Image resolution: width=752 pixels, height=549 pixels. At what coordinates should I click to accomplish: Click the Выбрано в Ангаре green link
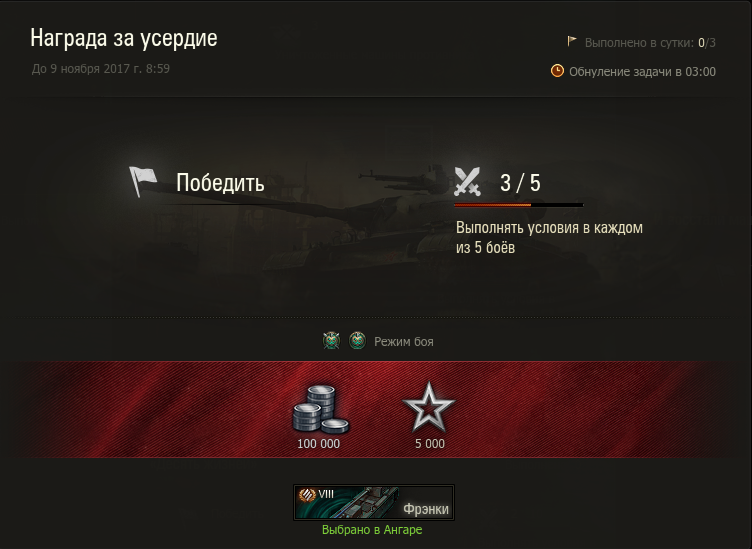[372, 530]
